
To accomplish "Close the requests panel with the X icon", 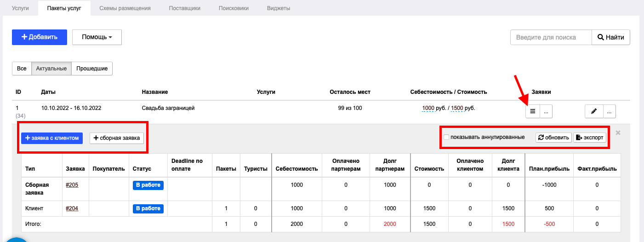I will coord(618,133).
